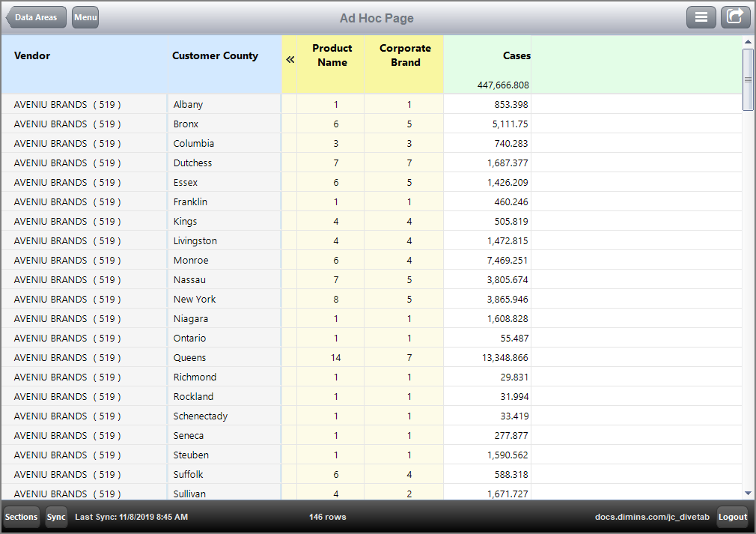The height and width of the screenshot is (534, 756).
Task: Click the Logout button
Action: click(732, 516)
